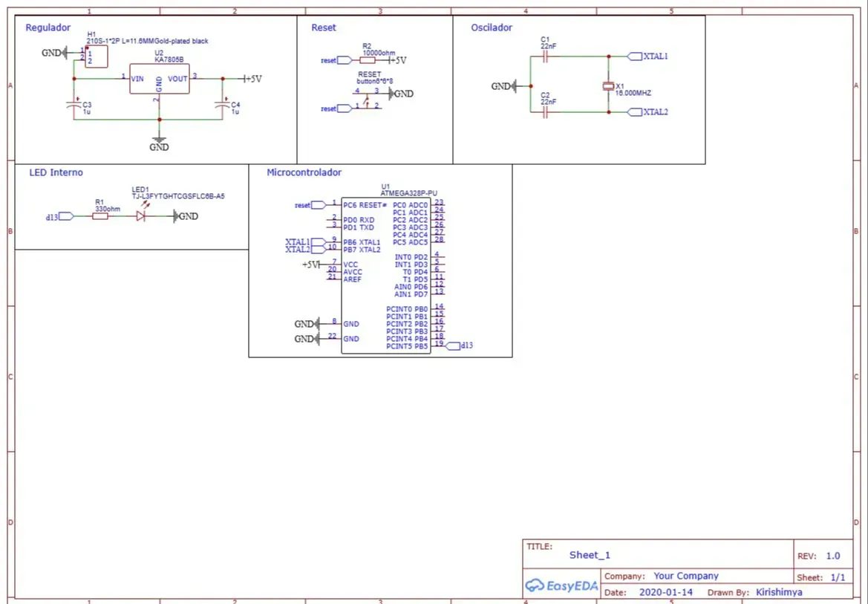Screen dimensions: 868x604
Task: Click the PD0 RXD pin label
Action: coord(359,220)
